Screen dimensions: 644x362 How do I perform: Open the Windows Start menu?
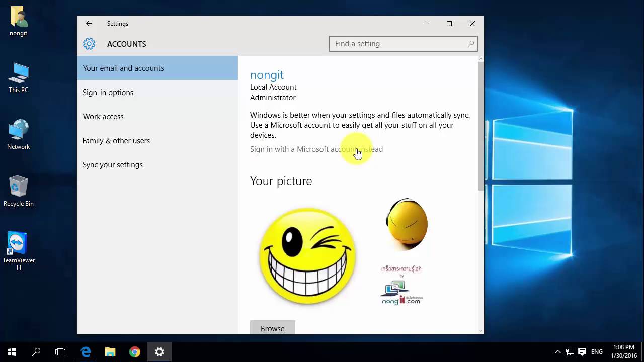coord(12,352)
